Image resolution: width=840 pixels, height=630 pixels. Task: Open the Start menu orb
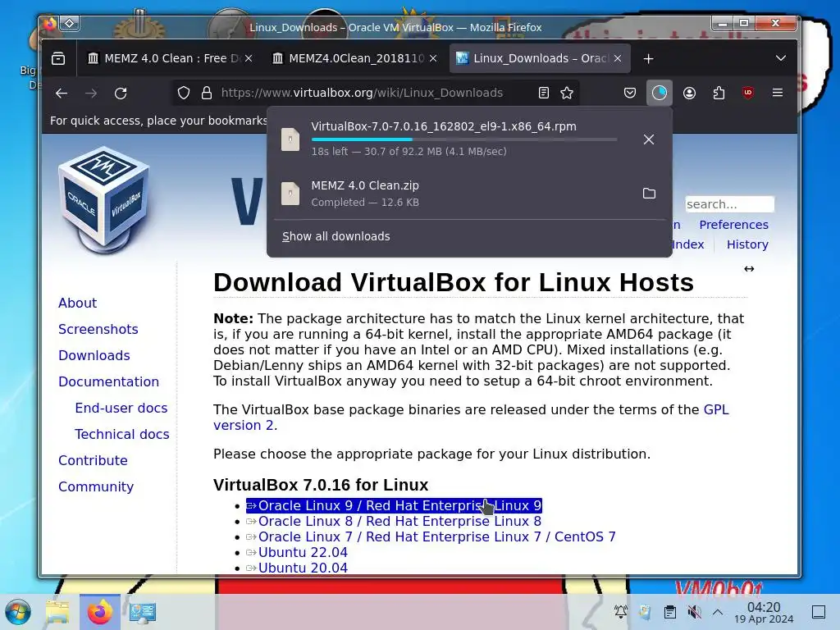coord(18,612)
